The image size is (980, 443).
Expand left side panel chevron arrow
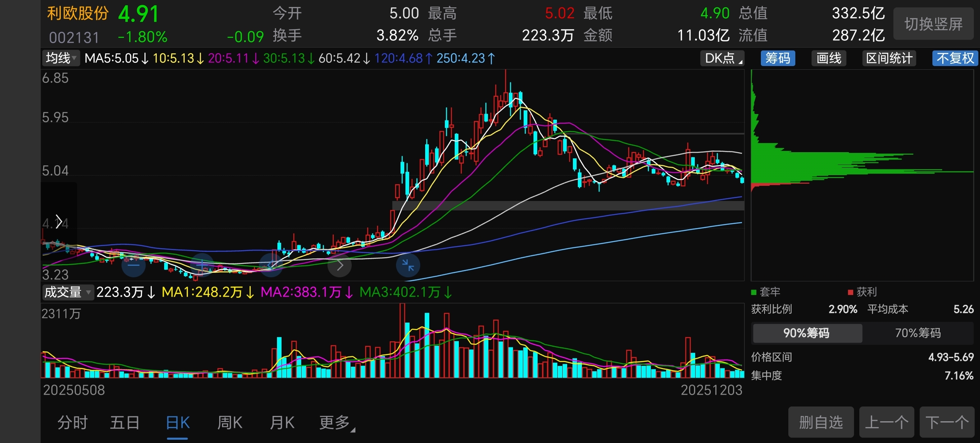click(x=59, y=222)
